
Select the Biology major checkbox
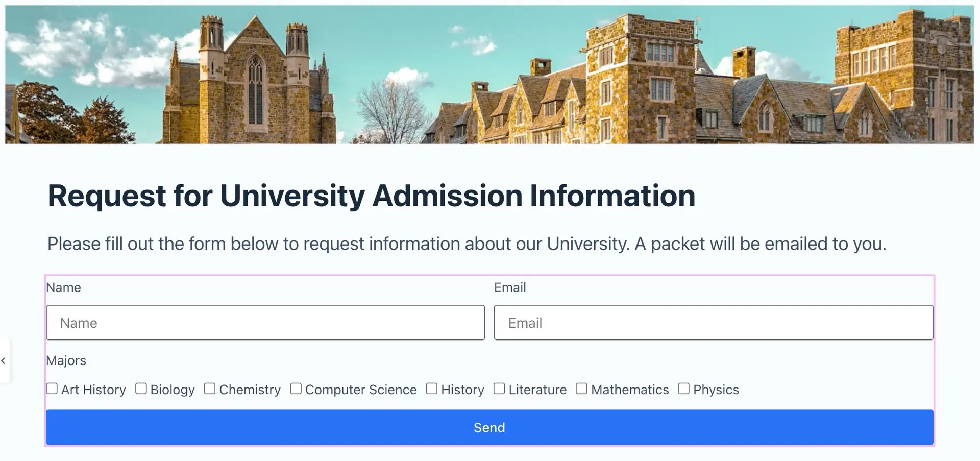point(141,389)
